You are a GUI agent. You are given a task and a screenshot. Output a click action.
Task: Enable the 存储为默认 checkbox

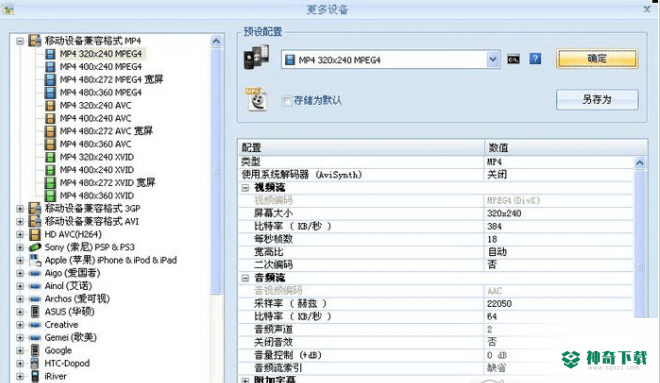287,101
